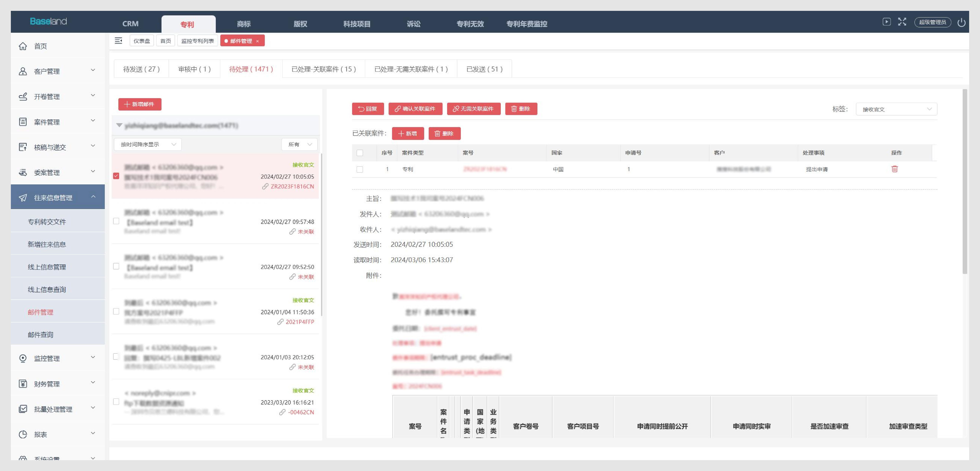This screenshot has width=980, height=471.
Task: Click link icon beside -00462CN
Action: pyautogui.click(x=282, y=412)
